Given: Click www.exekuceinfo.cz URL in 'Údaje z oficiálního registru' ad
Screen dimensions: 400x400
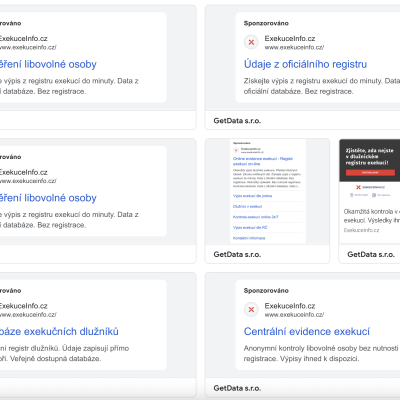Looking at the screenshot, I should tap(294, 47).
